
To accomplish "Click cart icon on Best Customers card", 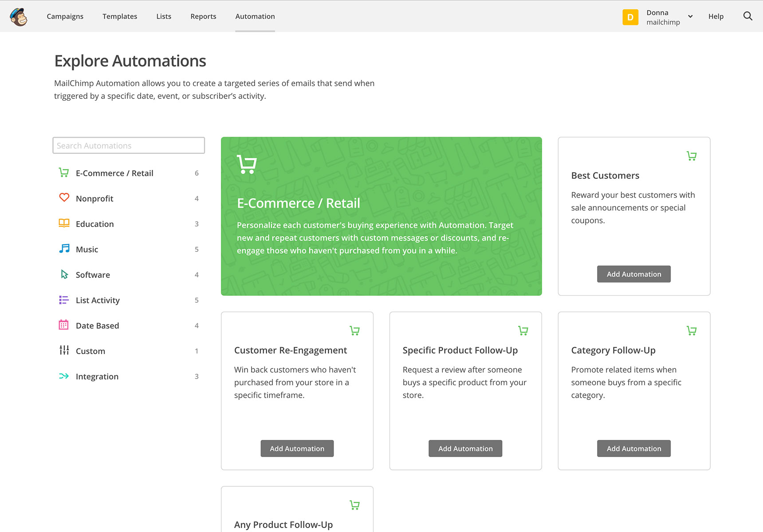I will click(691, 156).
